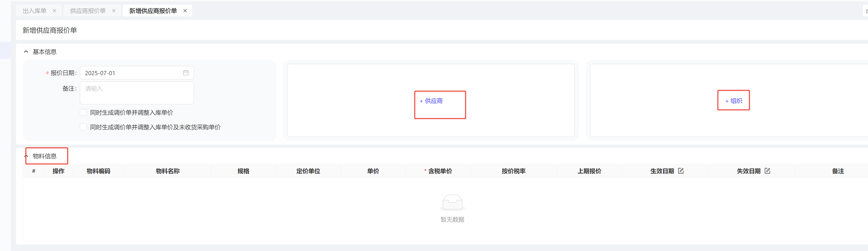This screenshot has height=251, width=868.
Task: Click the 生效日期 column header text
Action: coord(662,171)
